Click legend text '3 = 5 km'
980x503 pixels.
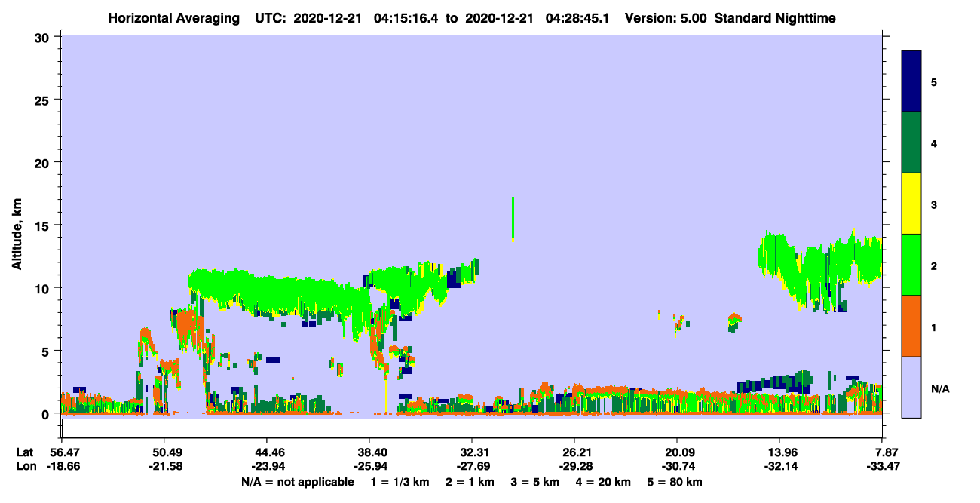536,482
